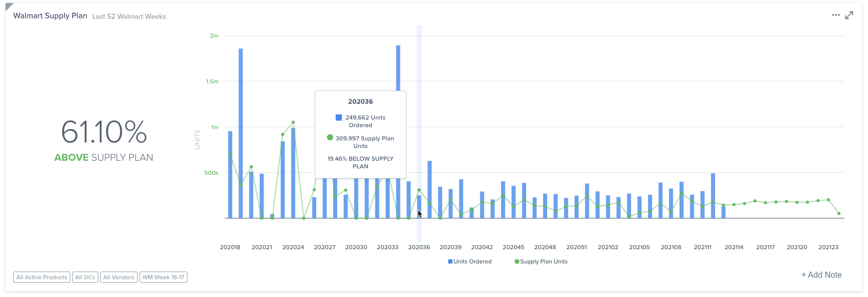Click the Walmart Supply Plan title
This screenshot has width=868, height=297.
[50, 16]
